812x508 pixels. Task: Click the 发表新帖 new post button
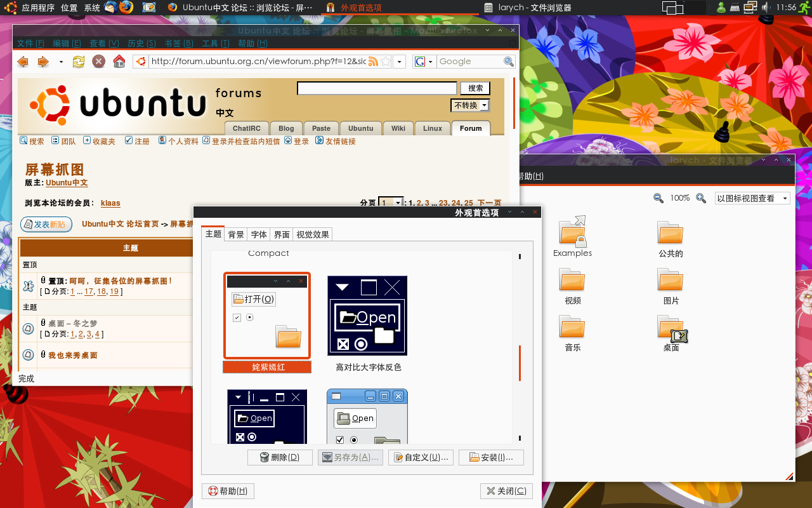[x=46, y=224]
